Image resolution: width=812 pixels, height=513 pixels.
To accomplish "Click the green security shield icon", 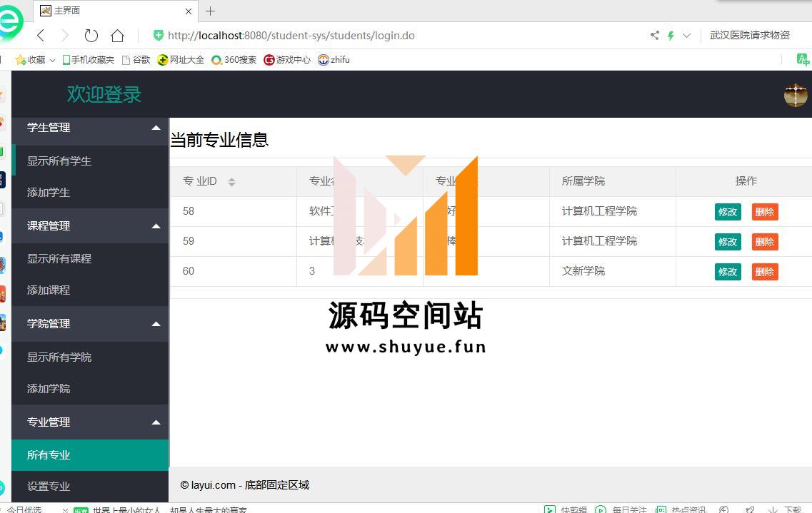I will 159,35.
